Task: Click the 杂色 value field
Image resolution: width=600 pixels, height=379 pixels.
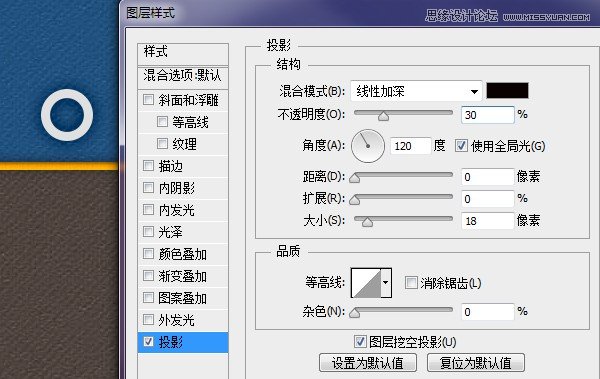Action: [488, 312]
